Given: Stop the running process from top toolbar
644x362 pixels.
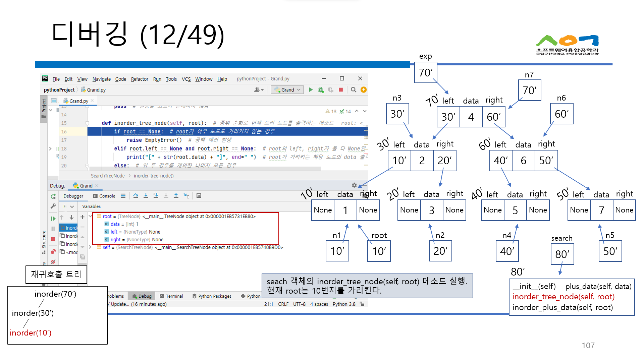Looking at the screenshot, I should (x=341, y=90).
